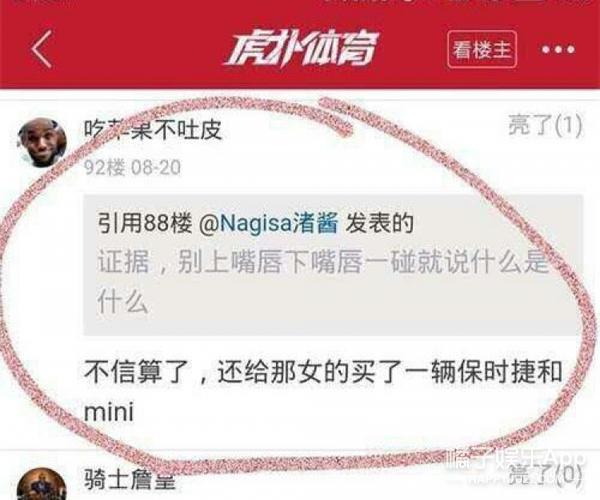Tap the 92楼 08-20 floor timestamp
The height and width of the screenshot is (500, 600).
tap(132, 167)
